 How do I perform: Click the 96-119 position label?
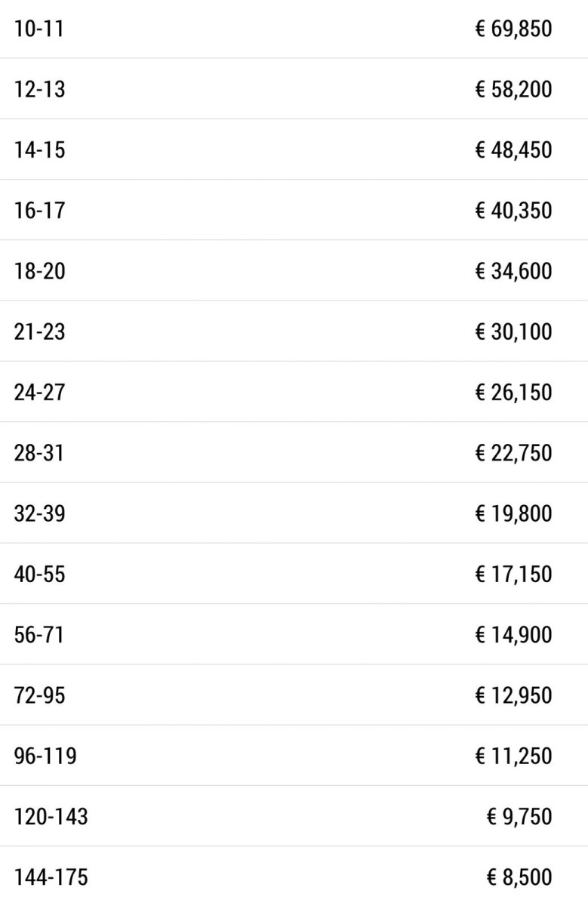pyautogui.click(x=45, y=756)
